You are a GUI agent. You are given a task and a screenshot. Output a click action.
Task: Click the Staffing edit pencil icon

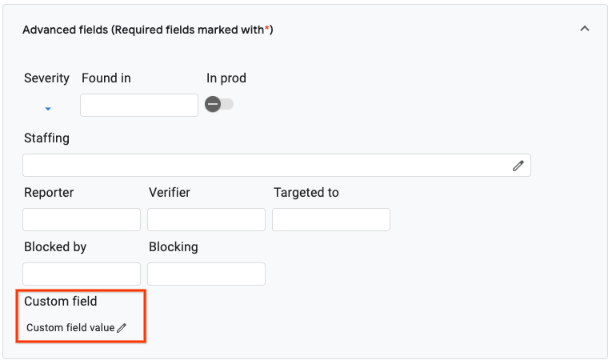click(x=518, y=166)
